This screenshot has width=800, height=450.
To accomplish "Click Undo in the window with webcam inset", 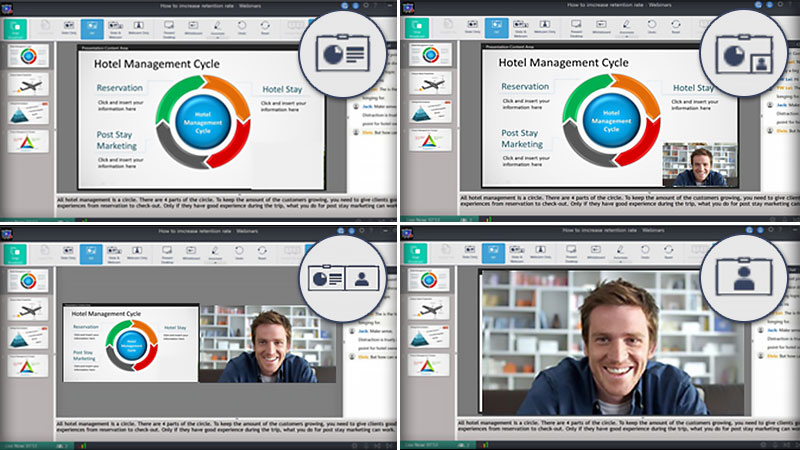I will coord(652,27).
